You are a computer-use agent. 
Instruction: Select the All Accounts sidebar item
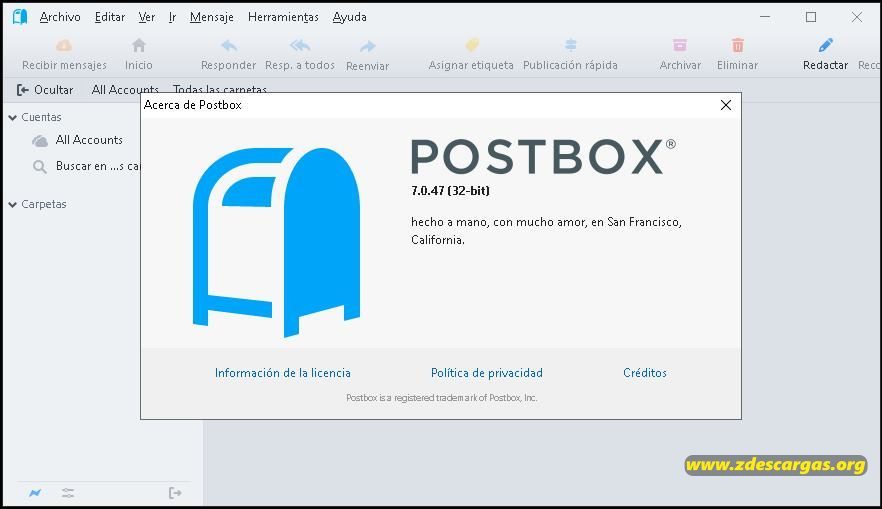coord(89,140)
